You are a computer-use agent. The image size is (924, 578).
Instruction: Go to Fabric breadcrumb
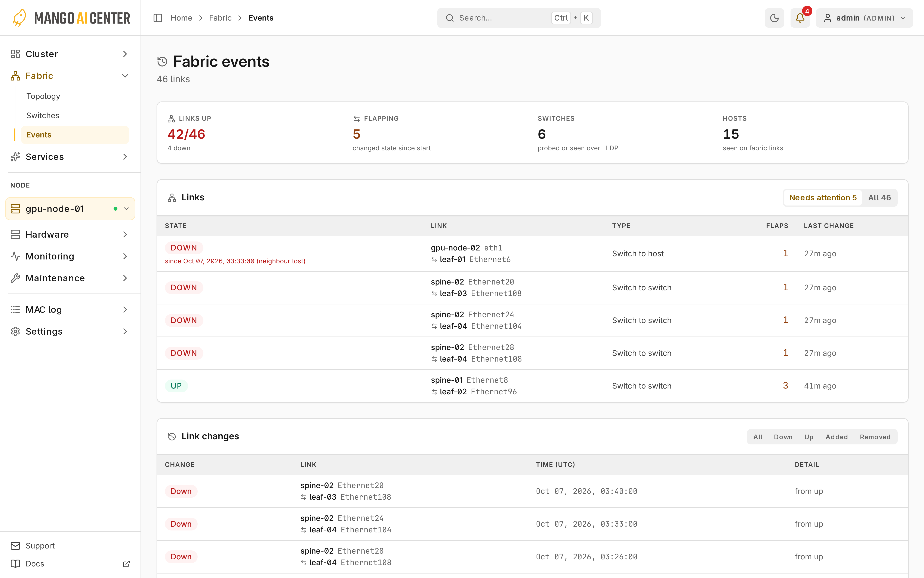point(220,18)
